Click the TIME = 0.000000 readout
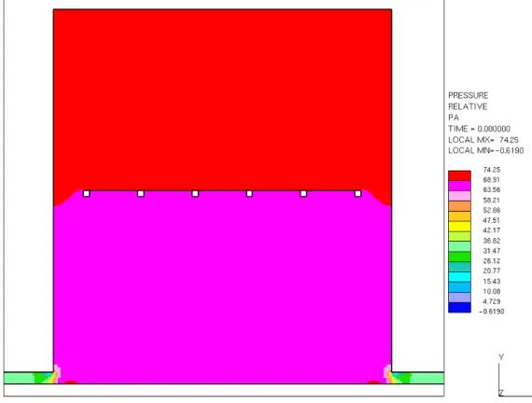Image resolution: width=532 pixels, height=403 pixels. coord(479,129)
